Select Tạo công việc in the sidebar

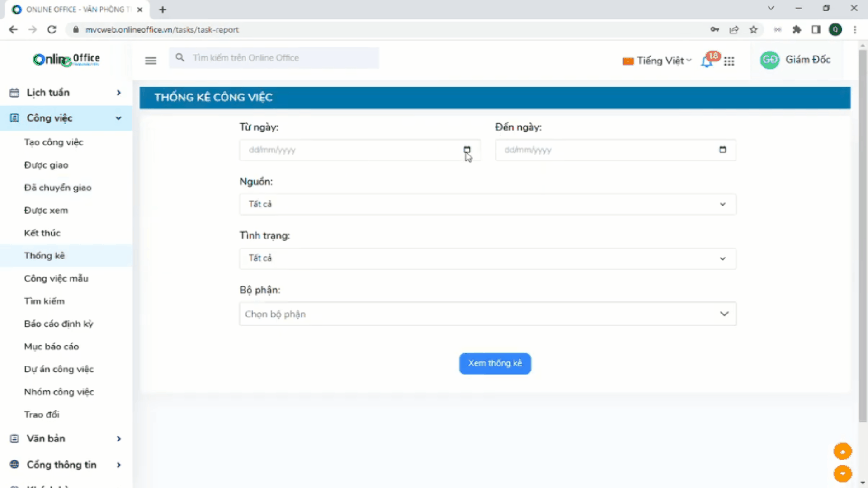click(53, 142)
